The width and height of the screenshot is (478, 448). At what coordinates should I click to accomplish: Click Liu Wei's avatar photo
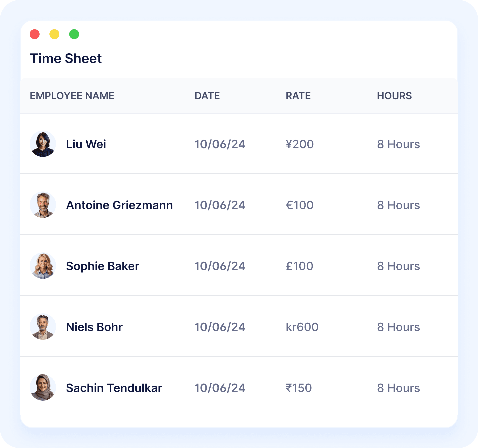point(43,144)
